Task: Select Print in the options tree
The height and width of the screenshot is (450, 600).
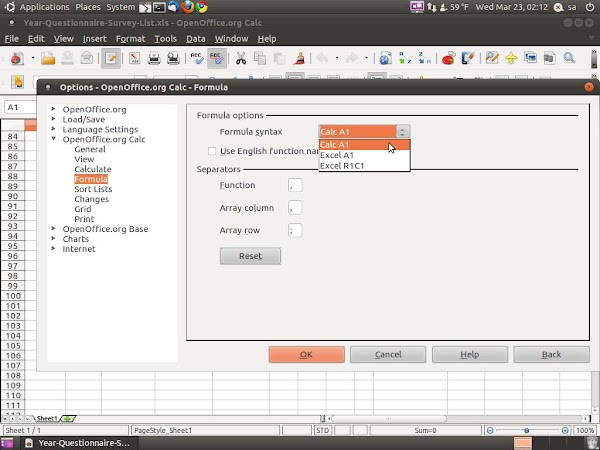Action: pos(84,219)
